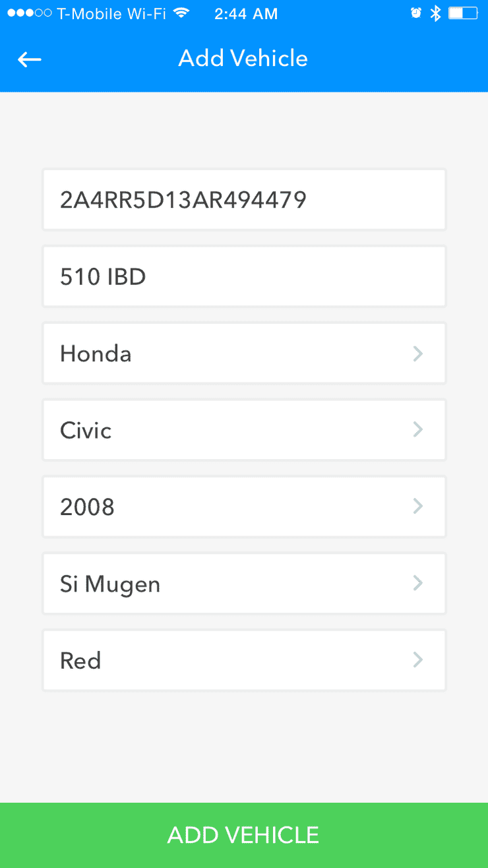Tap the Wi-Fi status icon
This screenshot has width=488, height=868.
click(x=181, y=14)
